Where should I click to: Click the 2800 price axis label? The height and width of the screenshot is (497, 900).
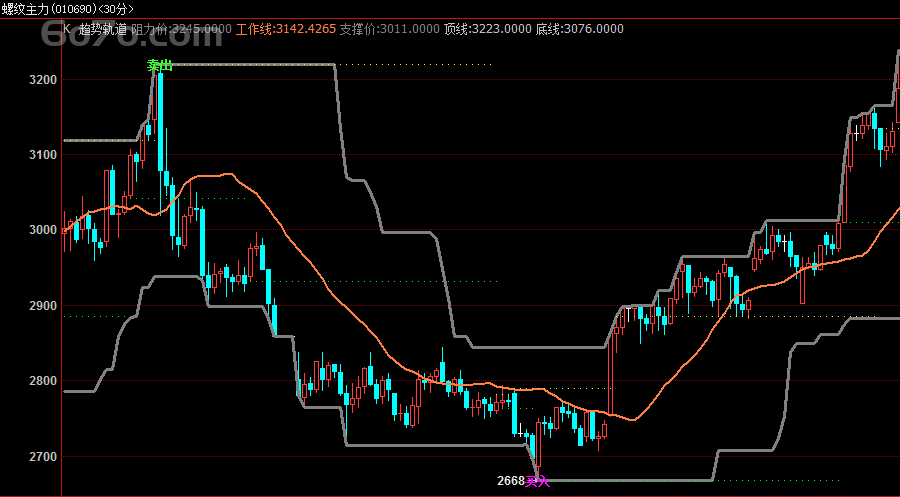(x=43, y=380)
